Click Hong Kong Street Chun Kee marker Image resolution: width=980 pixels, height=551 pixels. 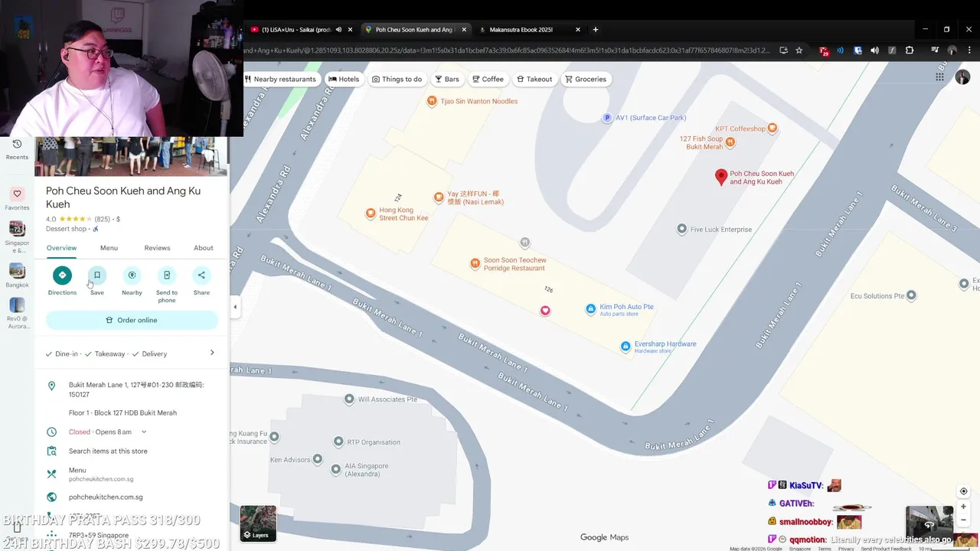pos(371,214)
